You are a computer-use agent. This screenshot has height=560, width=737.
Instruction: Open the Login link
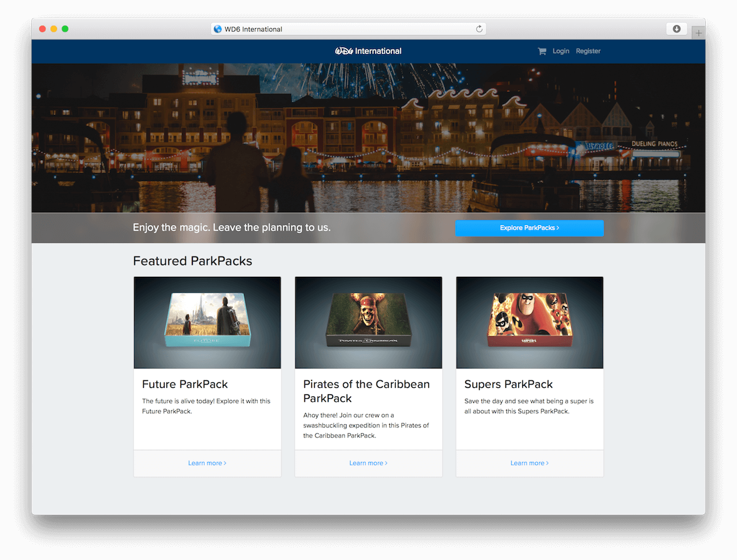click(x=561, y=51)
